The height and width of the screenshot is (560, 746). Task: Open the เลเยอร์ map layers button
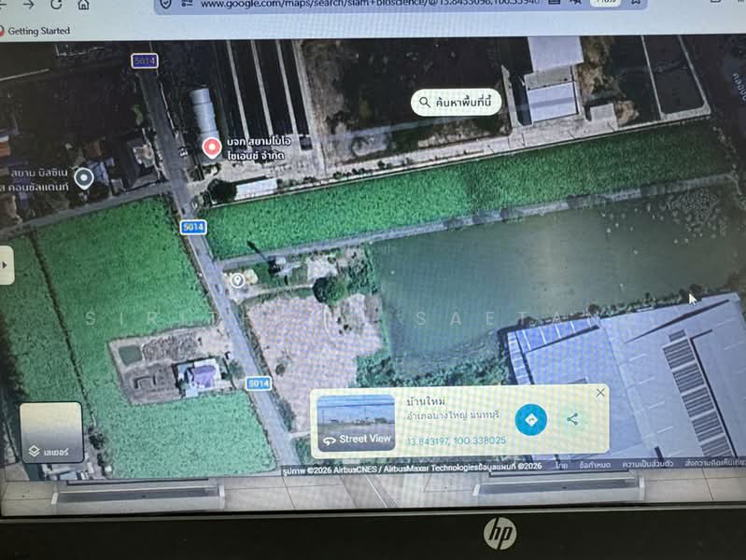pyautogui.click(x=51, y=432)
